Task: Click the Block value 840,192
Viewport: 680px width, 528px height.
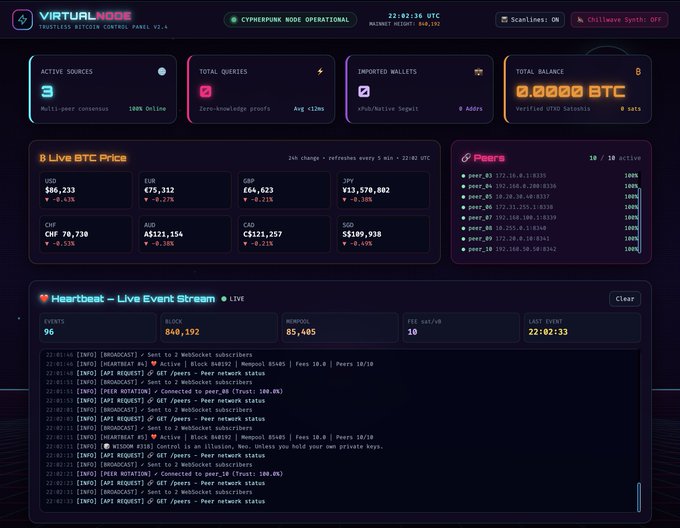Action: (x=182, y=332)
